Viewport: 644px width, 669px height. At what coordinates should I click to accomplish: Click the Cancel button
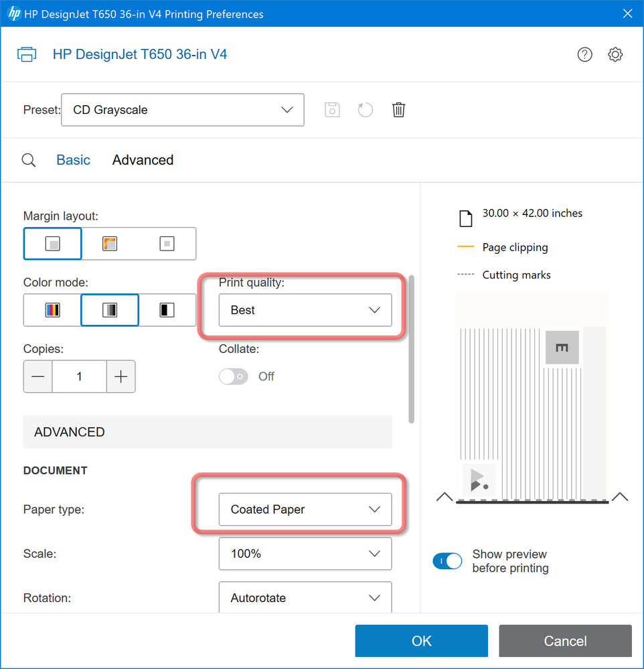(x=564, y=641)
